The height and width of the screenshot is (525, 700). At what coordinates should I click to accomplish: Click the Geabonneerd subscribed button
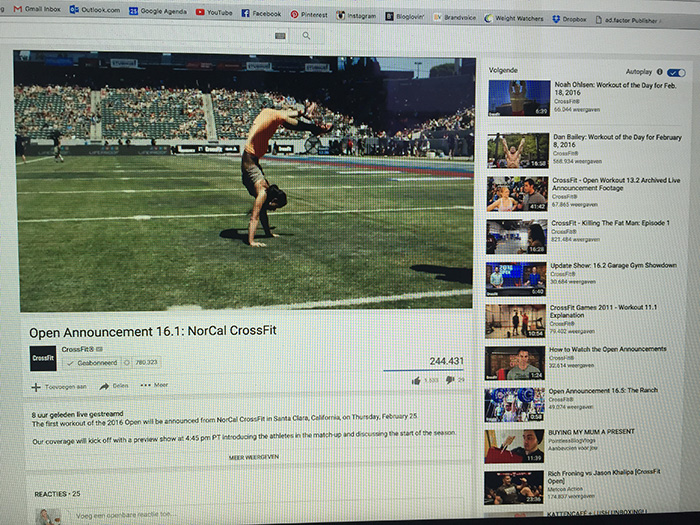[x=92, y=363]
